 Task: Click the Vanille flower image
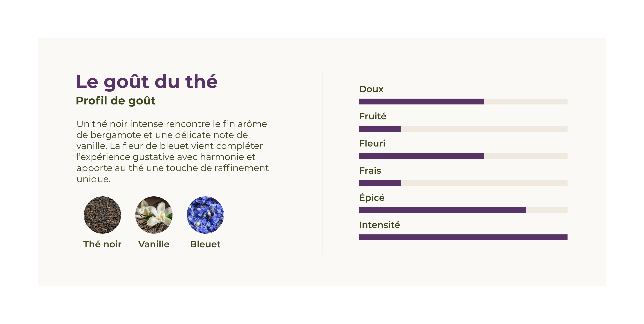point(154,215)
